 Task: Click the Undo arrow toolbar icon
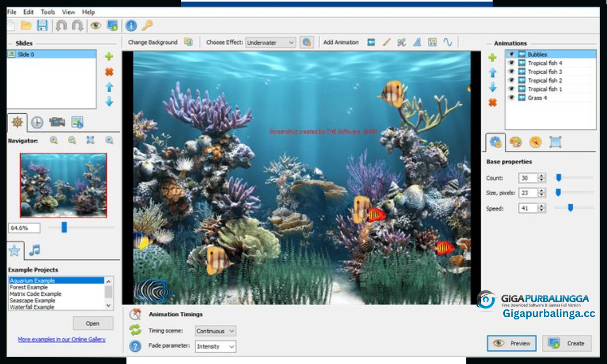click(61, 25)
